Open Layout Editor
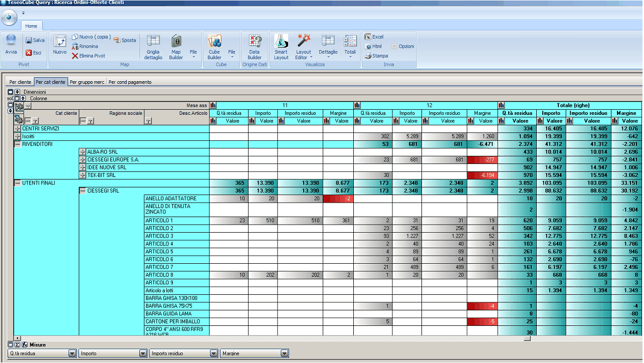Screen dimensions: 644x363 point(304,47)
